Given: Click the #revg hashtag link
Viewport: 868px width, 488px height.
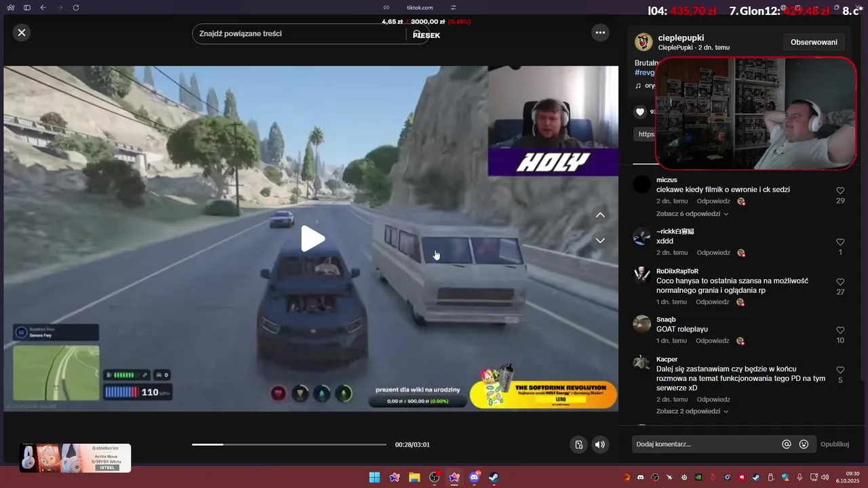Looking at the screenshot, I should coord(645,73).
